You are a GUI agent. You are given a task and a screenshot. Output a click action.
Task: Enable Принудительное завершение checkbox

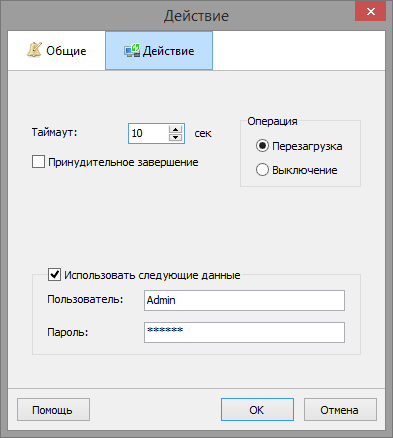point(38,162)
